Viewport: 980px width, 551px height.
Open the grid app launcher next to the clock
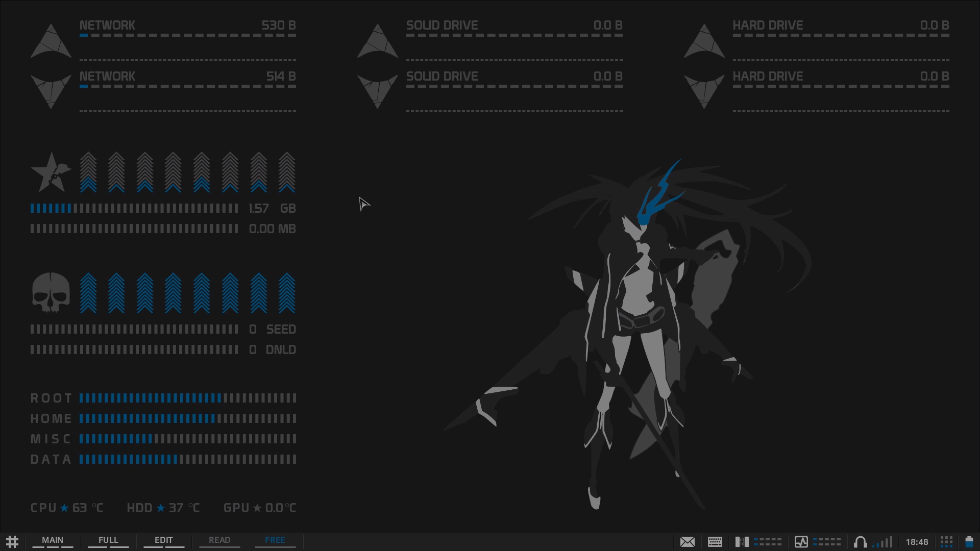(x=947, y=542)
